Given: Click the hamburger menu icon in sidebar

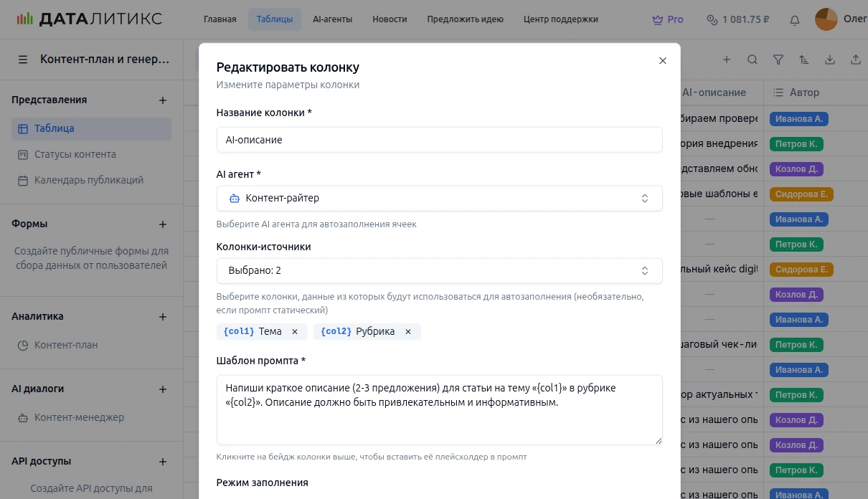Looking at the screenshot, I should point(23,60).
